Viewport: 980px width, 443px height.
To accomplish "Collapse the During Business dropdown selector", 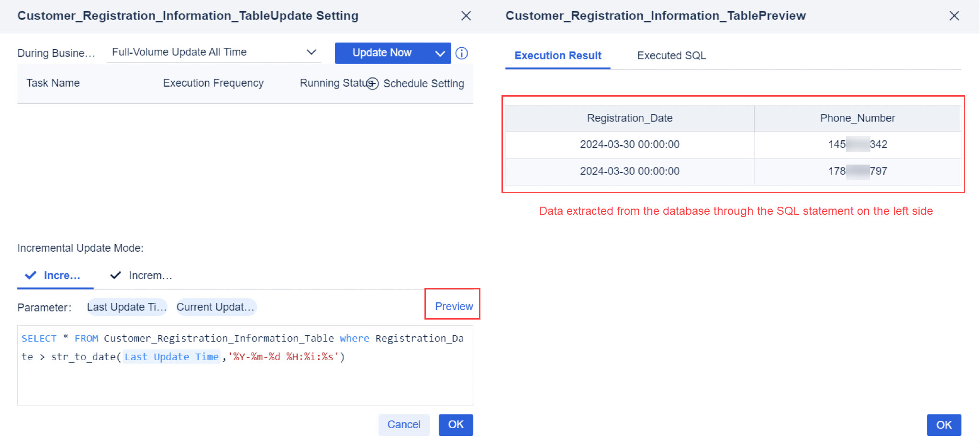I will (x=312, y=52).
